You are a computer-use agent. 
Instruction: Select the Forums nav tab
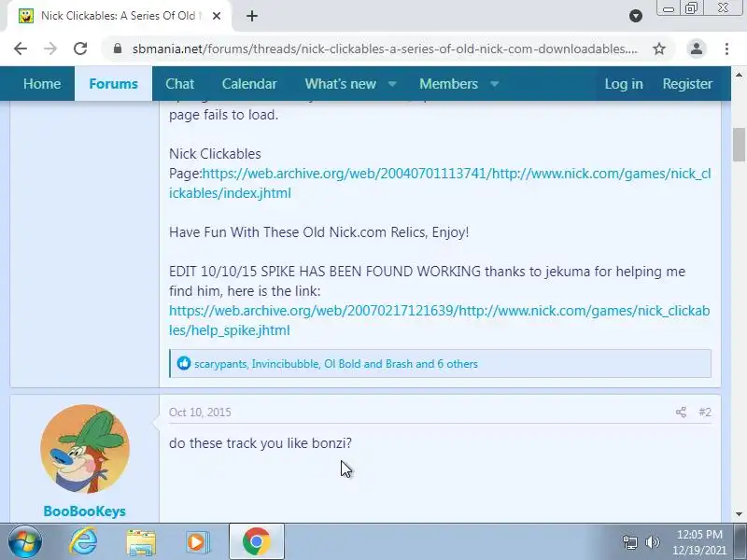point(113,84)
